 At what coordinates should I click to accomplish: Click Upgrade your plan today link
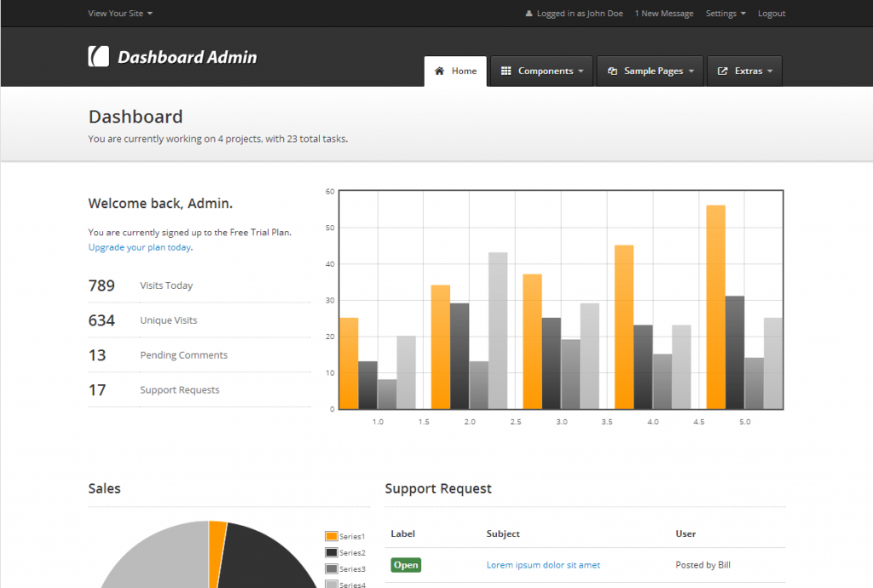click(x=139, y=247)
